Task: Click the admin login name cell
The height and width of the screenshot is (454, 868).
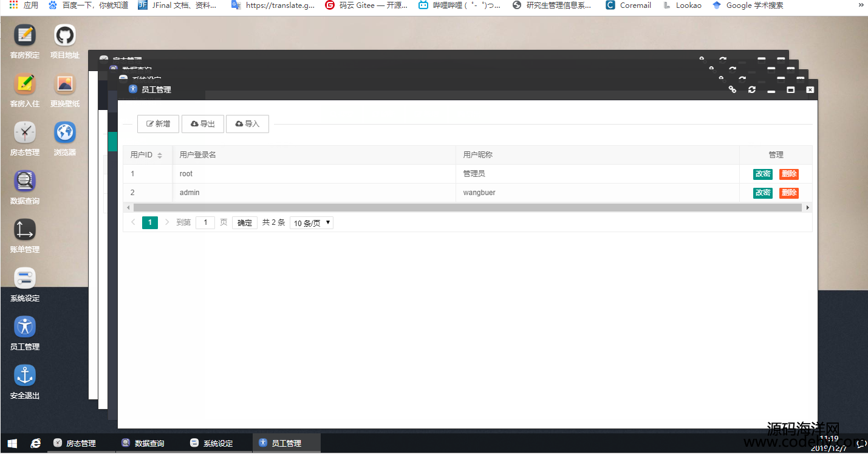Action: click(x=314, y=193)
